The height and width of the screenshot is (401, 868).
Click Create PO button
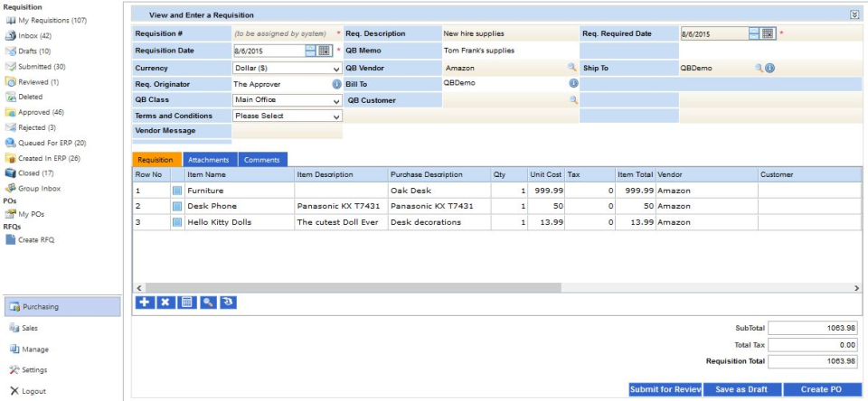click(823, 389)
